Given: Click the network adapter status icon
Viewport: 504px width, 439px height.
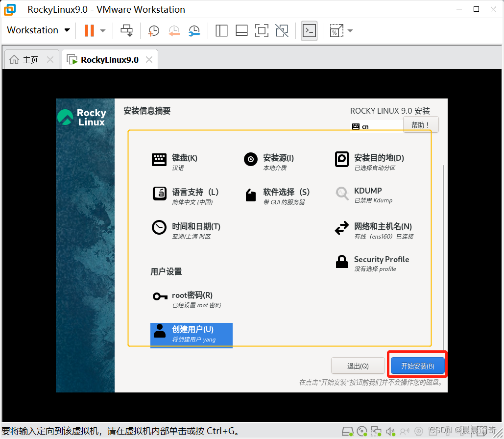Looking at the screenshot, I should click(376, 431).
